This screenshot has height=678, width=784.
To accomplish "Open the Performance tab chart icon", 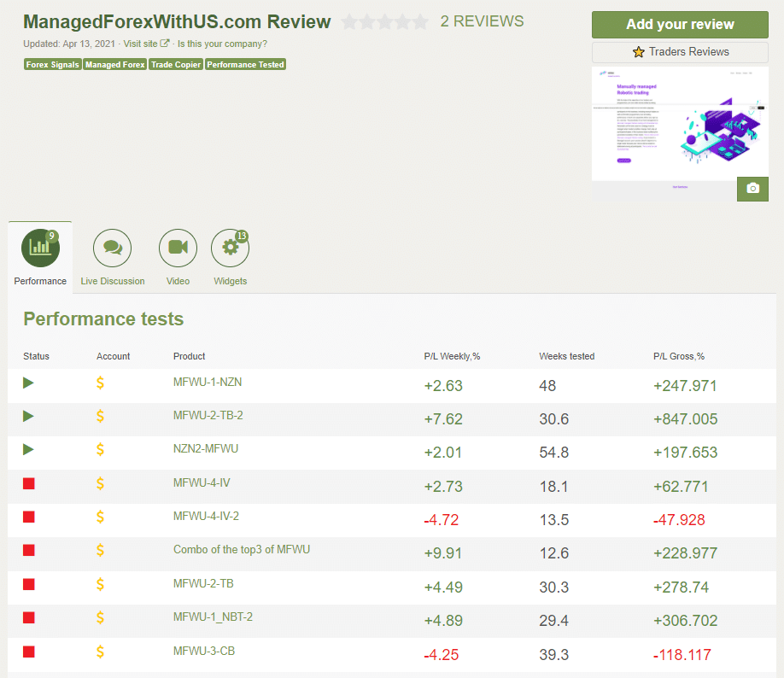I will pos(40,248).
